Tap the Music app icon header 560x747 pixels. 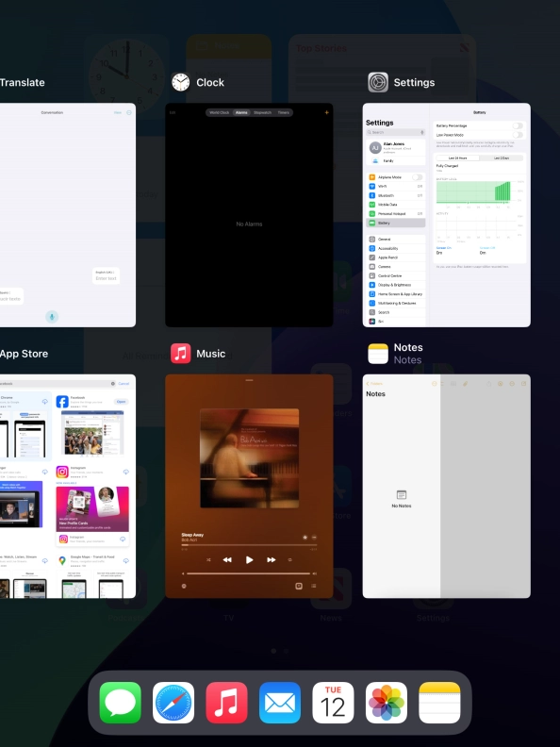point(180,354)
